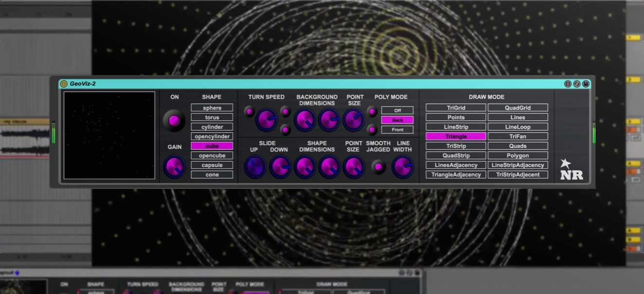Click the Slide Up knob
The image size is (644, 294).
(255, 167)
